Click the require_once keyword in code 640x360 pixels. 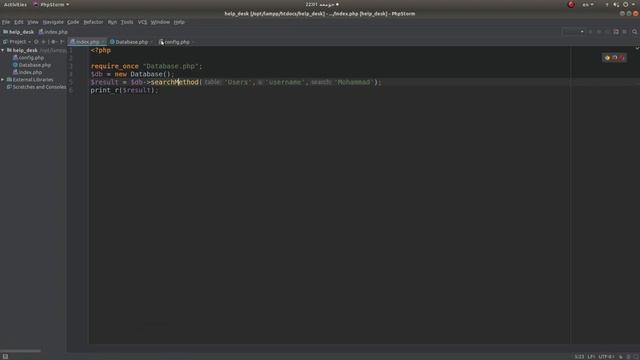point(115,66)
